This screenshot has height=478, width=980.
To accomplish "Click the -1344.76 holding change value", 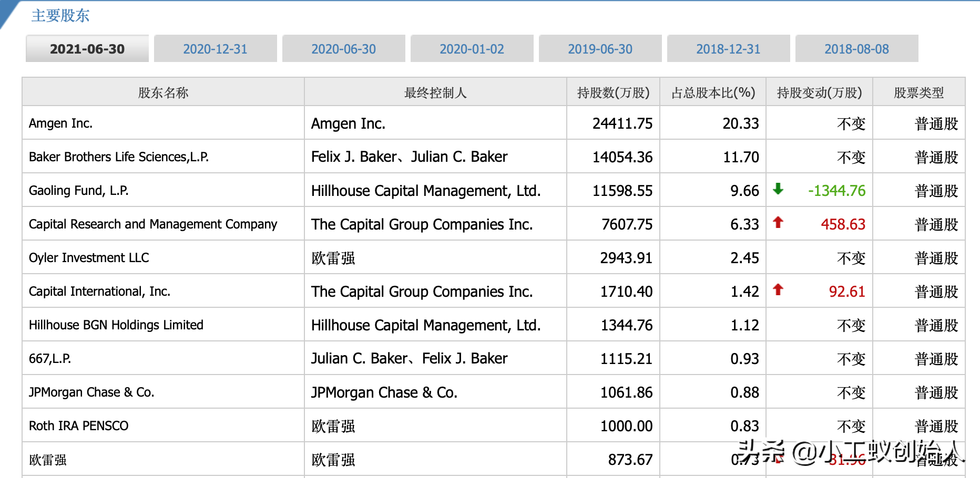I will pos(836,191).
